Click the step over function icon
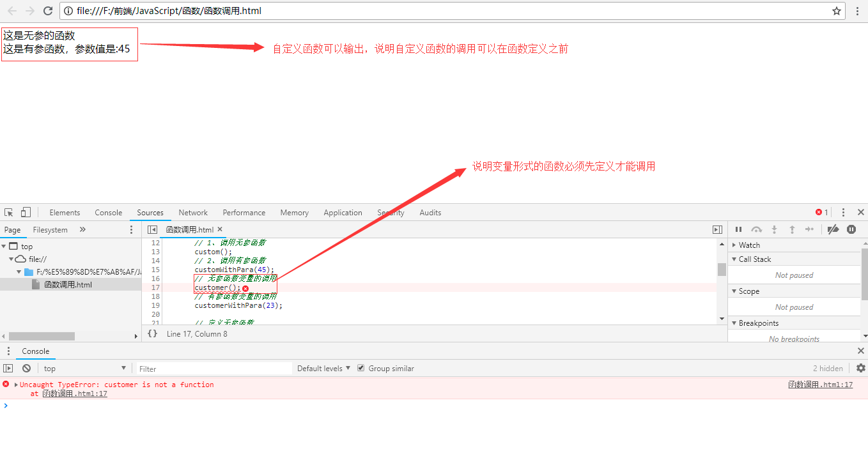This screenshot has height=451, width=868. tap(756, 229)
